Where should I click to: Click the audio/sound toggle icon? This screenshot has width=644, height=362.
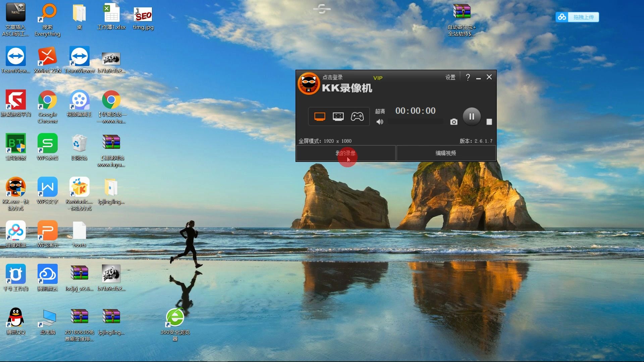click(x=379, y=122)
